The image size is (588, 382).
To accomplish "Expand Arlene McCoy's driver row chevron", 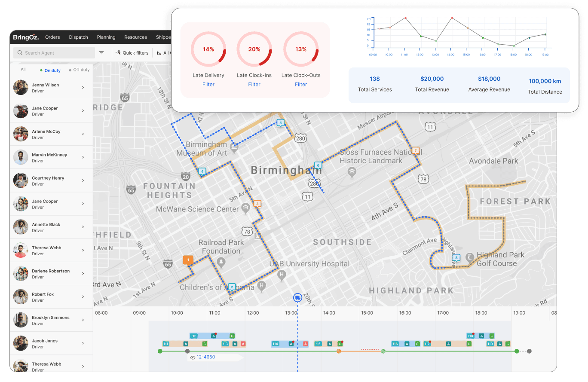I will point(83,134).
